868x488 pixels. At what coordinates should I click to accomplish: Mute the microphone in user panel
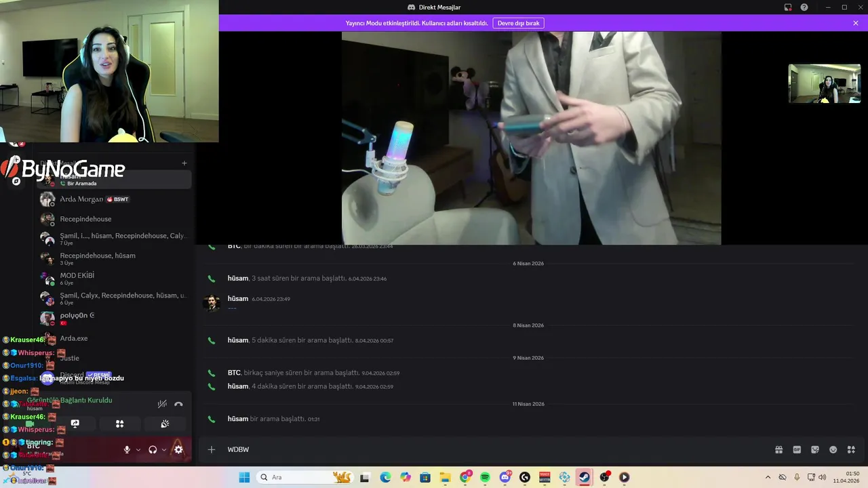[x=127, y=449]
